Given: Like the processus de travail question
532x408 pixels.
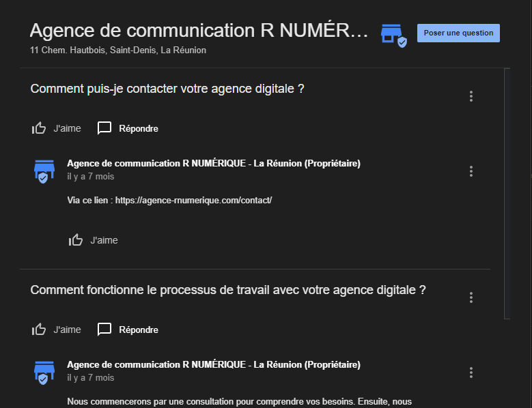Looking at the screenshot, I should [39, 330].
